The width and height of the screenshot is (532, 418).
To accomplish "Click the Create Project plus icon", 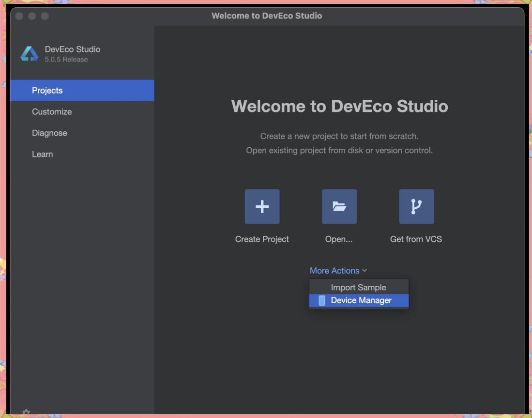I will coord(262,206).
